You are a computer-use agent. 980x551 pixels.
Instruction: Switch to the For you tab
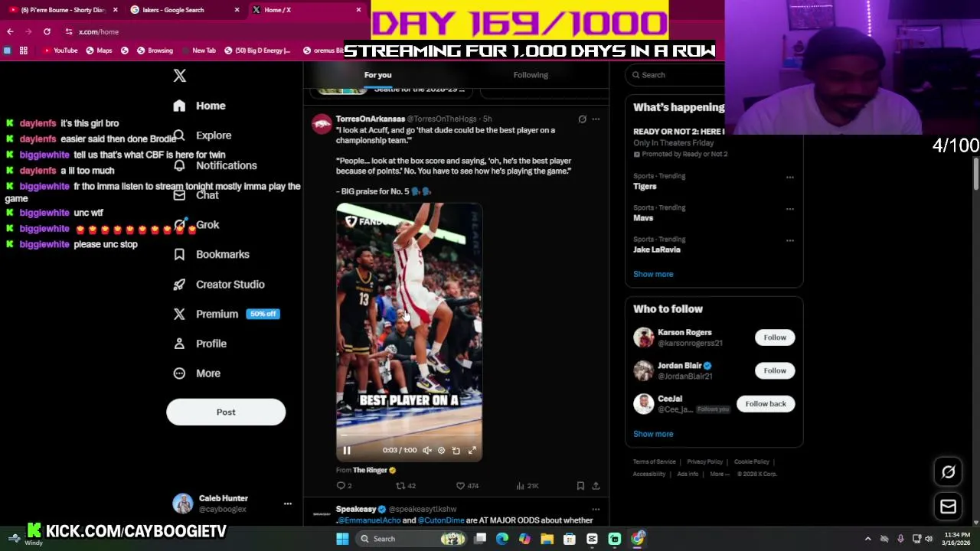click(x=377, y=75)
